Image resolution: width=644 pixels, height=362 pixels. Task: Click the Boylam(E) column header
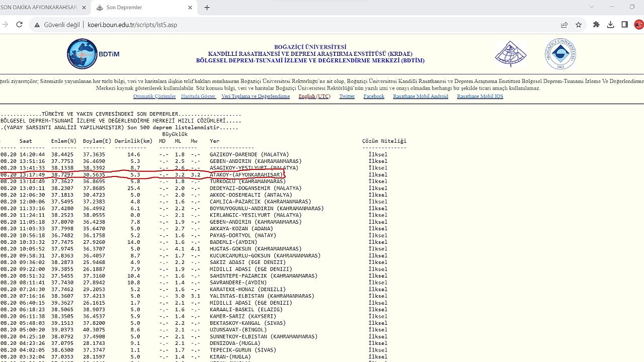97,141
